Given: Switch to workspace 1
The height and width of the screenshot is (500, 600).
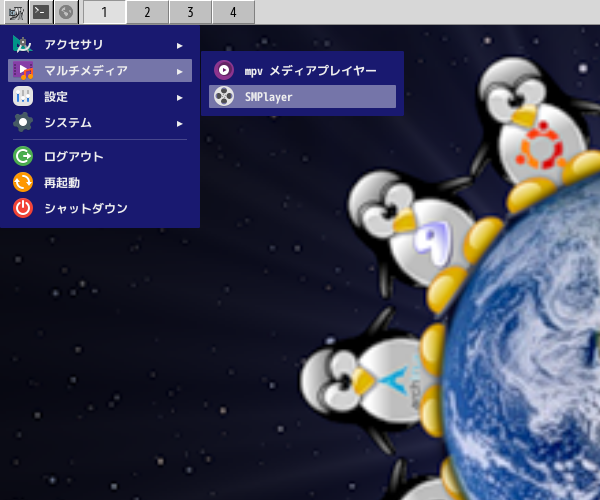Looking at the screenshot, I should tap(104, 12).
